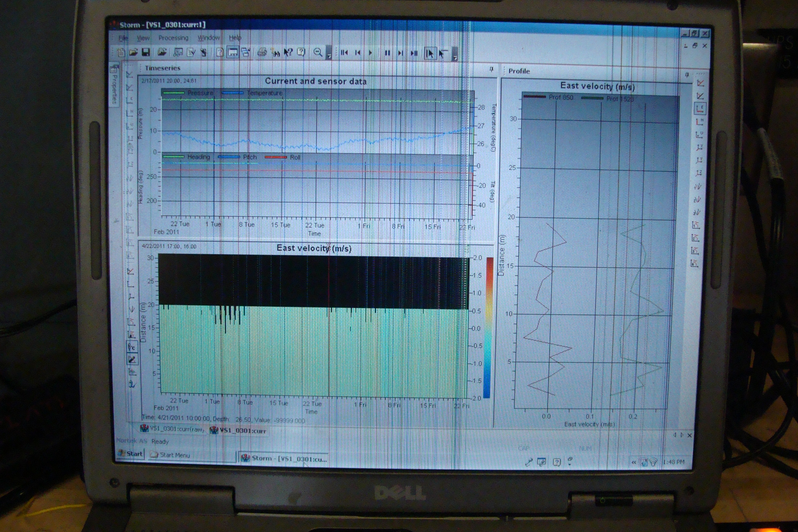Click the Zoom out magnifier icon

click(318, 52)
